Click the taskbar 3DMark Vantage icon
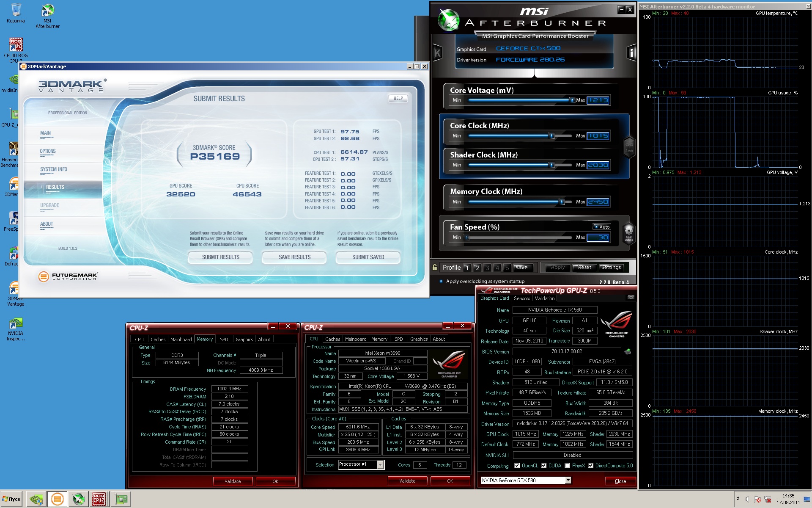This screenshot has height=508, width=812. pos(57,499)
